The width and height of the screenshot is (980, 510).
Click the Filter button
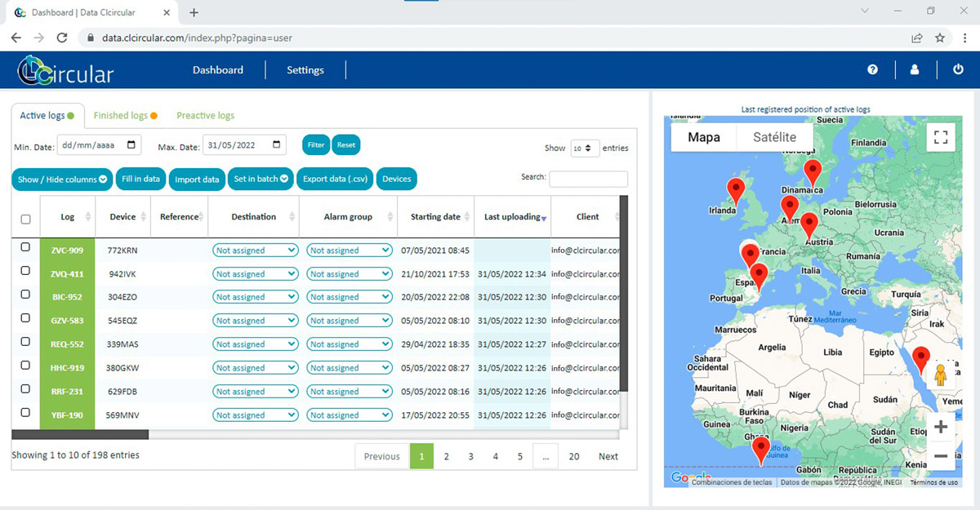coord(315,144)
